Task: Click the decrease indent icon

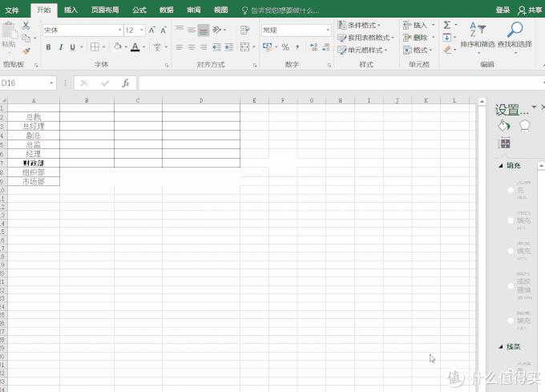Action: tap(216, 47)
